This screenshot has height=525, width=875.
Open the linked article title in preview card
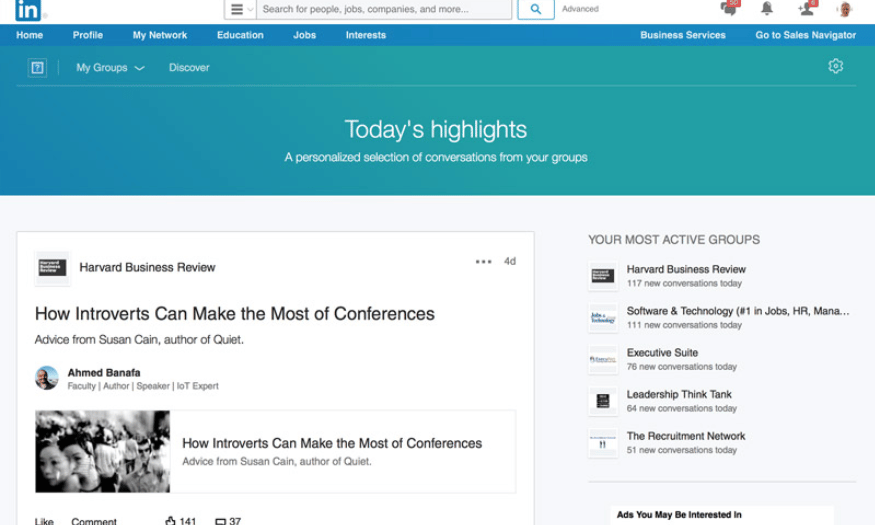(x=332, y=443)
